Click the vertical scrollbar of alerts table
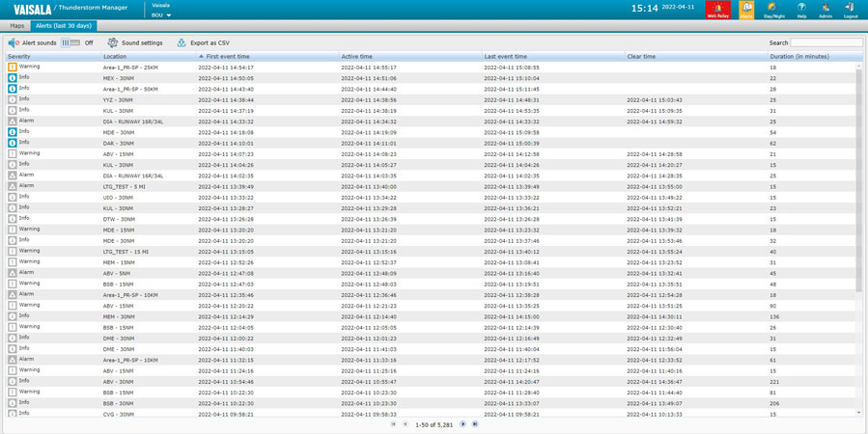Screen dimensions: 868x434 859,193
